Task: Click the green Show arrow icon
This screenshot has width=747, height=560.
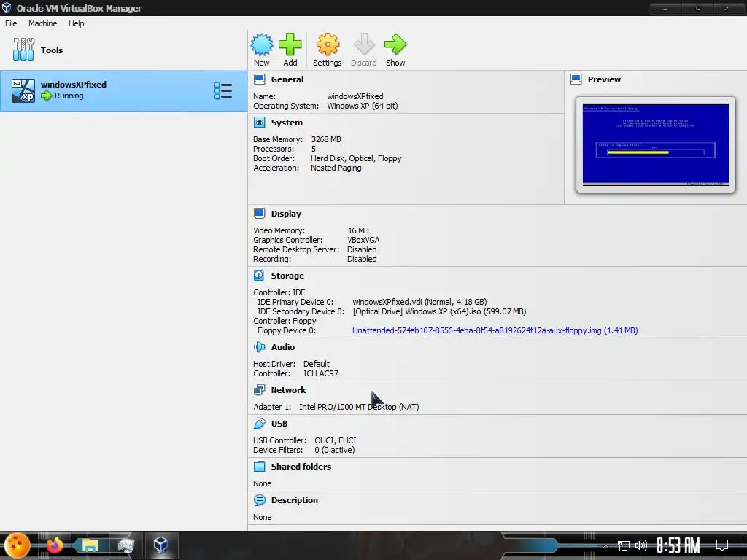Action: (x=395, y=44)
